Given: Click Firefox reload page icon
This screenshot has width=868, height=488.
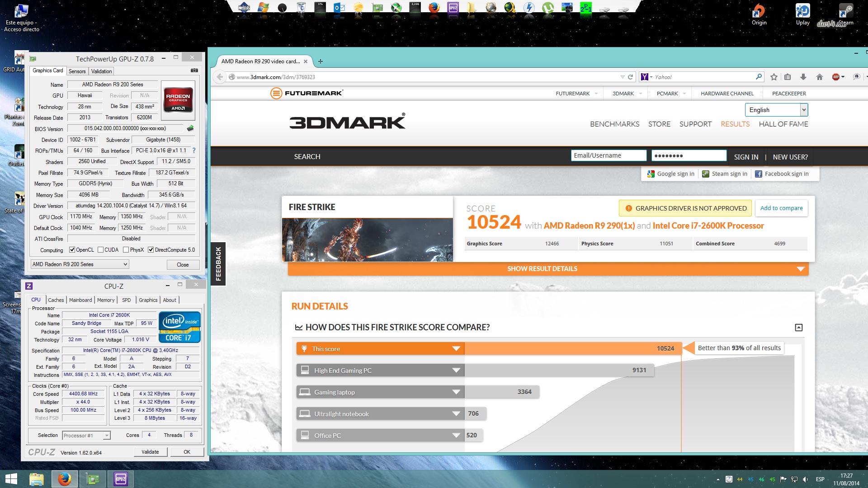Looking at the screenshot, I should 630,77.
